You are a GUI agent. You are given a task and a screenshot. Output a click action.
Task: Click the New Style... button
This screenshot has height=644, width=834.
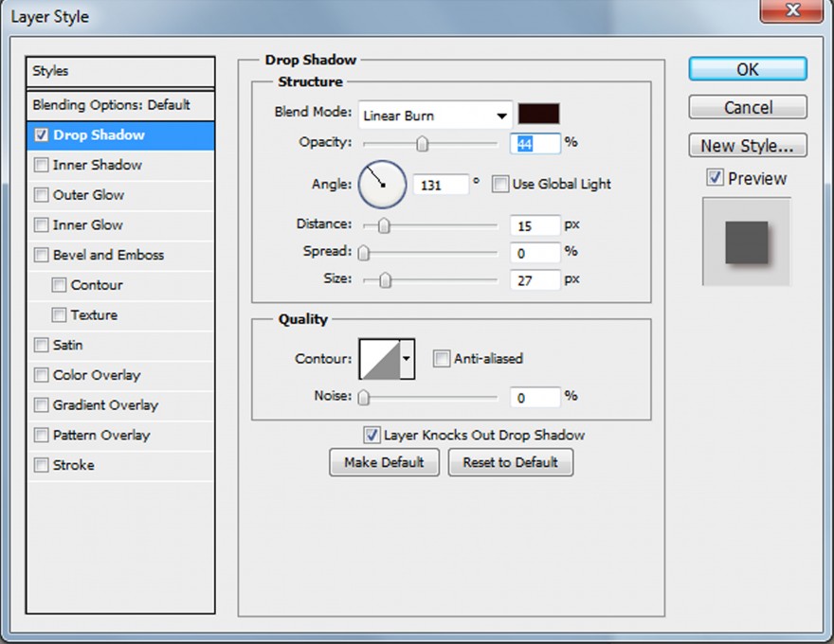click(x=748, y=146)
